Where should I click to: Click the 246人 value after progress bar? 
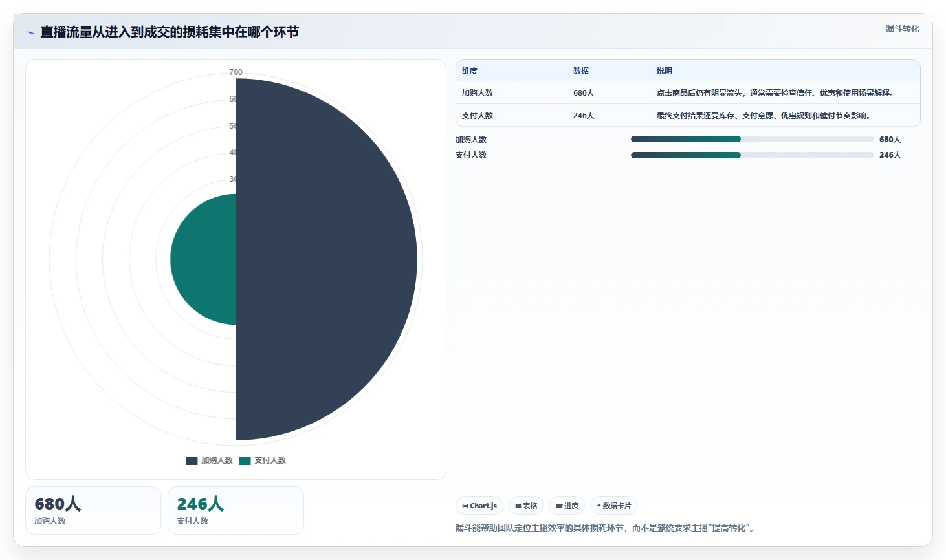(x=890, y=155)
